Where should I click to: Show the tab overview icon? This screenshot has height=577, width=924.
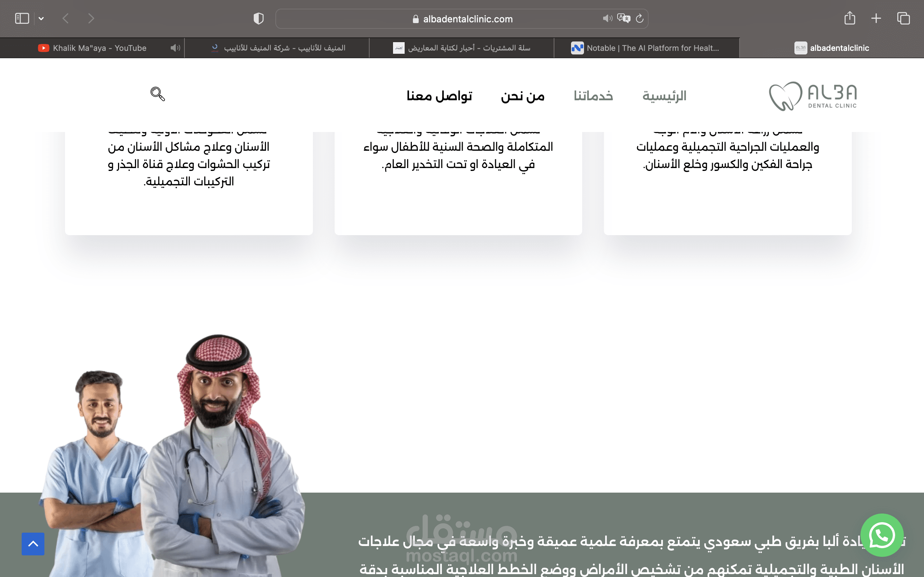tap(903, 18)
